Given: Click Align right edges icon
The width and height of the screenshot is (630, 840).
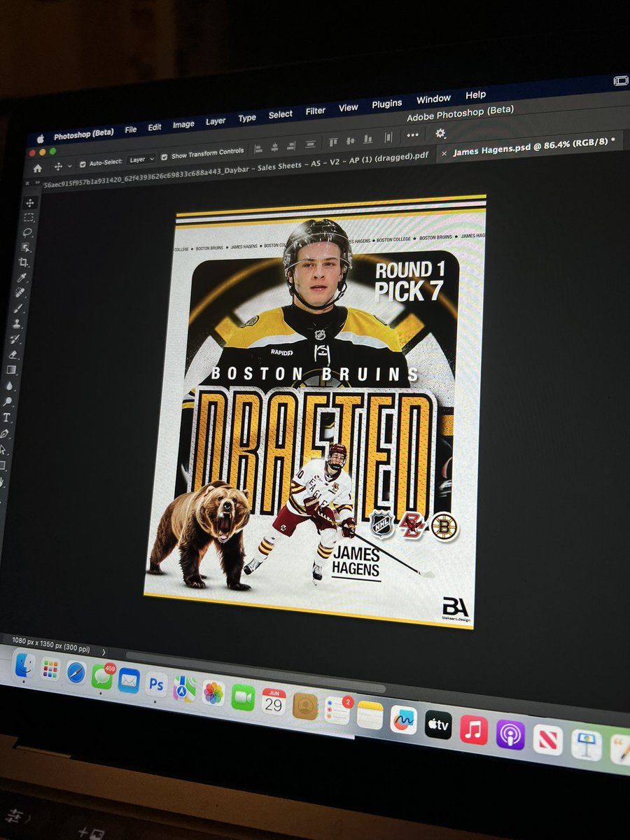Looking at the screenshot, I should [292, 146].
